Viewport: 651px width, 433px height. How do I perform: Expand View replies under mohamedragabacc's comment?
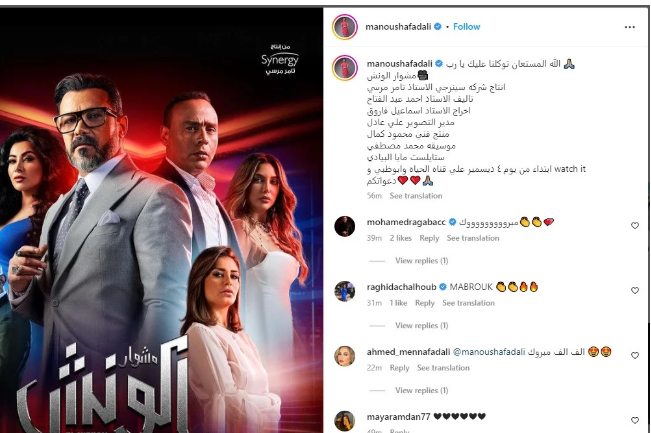point(421,261)
